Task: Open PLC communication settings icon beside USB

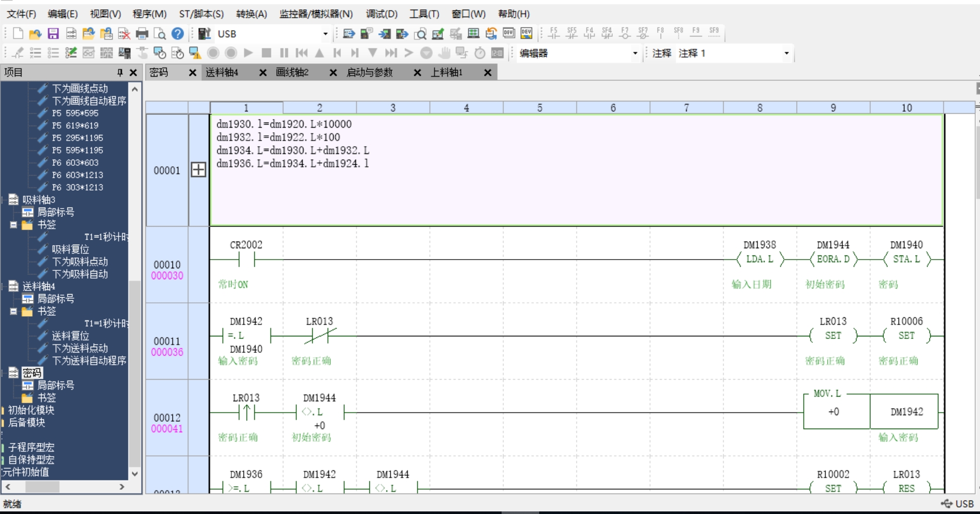Action: 204,34
